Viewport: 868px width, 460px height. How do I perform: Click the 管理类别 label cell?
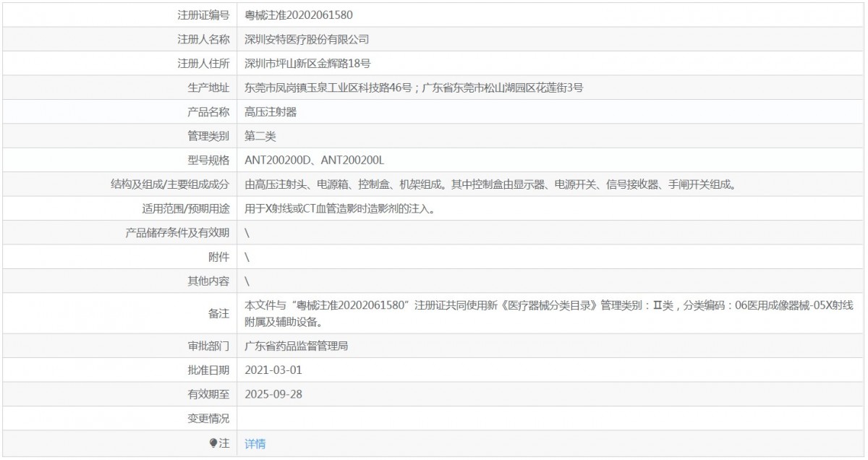pyautogui.click(x=119, y=135)
